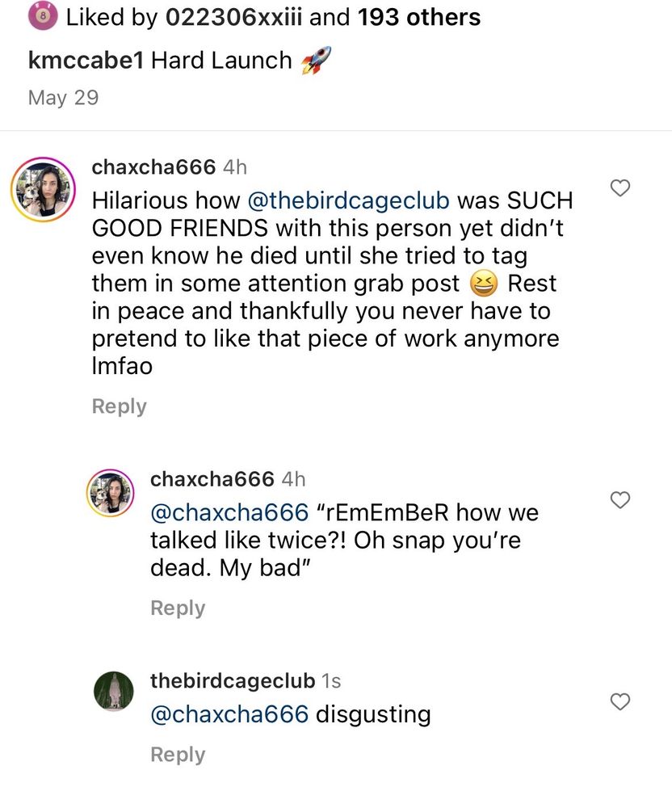The width and height of the screenshot is (672, 808).
Task: Open chaxcha666 username on the top comment
Action: click(153, 167)
